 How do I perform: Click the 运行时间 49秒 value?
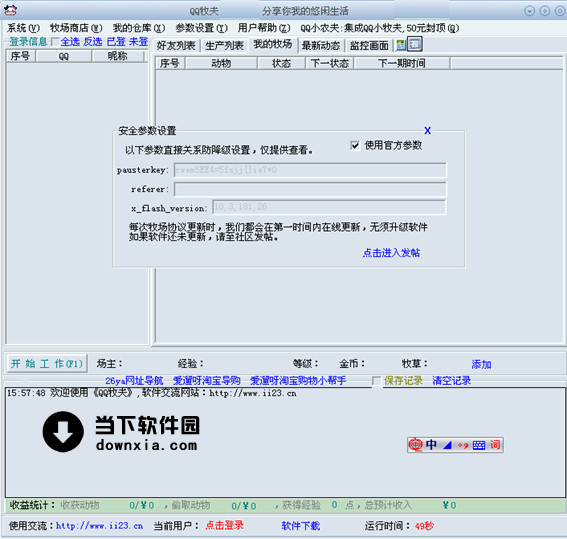coord(424,526)
